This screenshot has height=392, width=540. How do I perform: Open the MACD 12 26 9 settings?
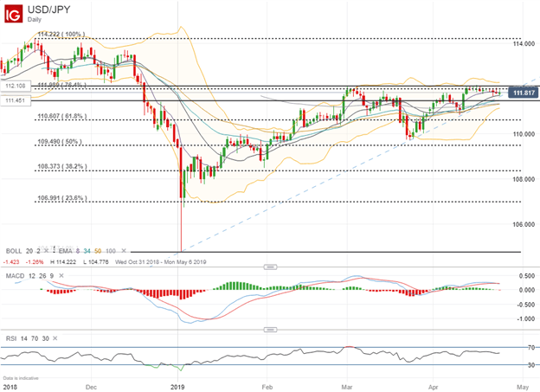tap(29, 275)
